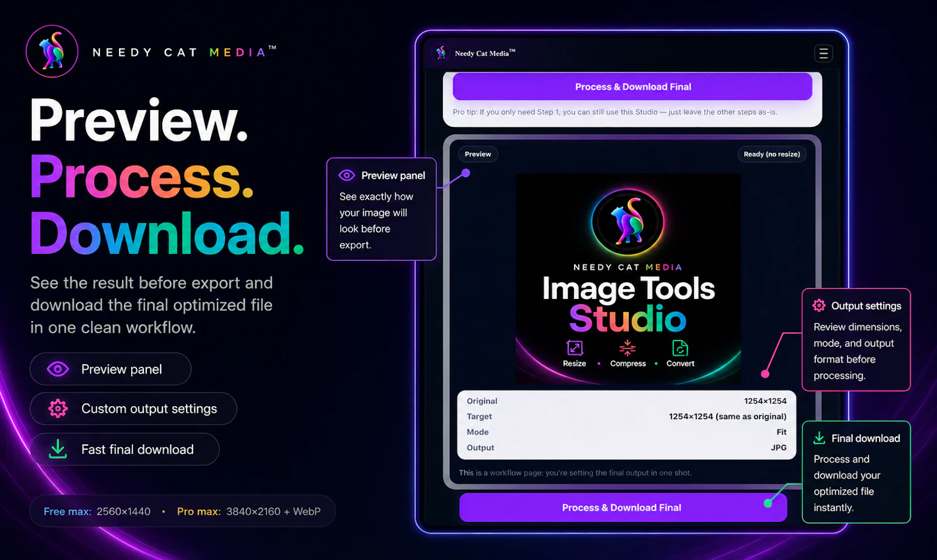Screen dimensions: 937x560
Task: Click the Needy Cat Media™ header text
Action: tap(485, 53)
